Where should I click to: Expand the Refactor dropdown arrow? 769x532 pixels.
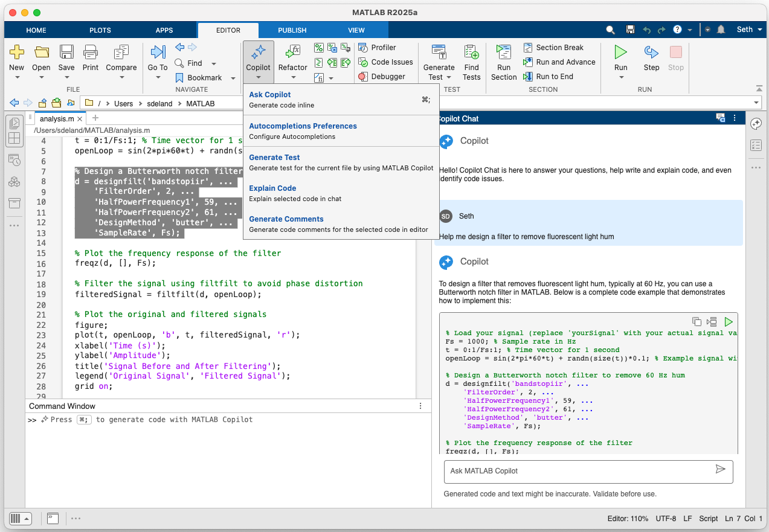tap(292, 77)
